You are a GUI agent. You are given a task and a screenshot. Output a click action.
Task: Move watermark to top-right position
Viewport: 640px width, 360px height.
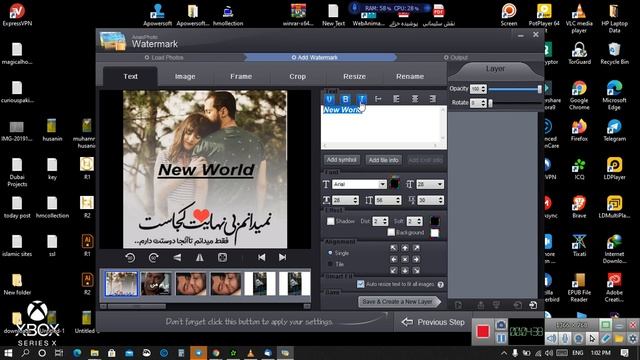pos(416,248)
